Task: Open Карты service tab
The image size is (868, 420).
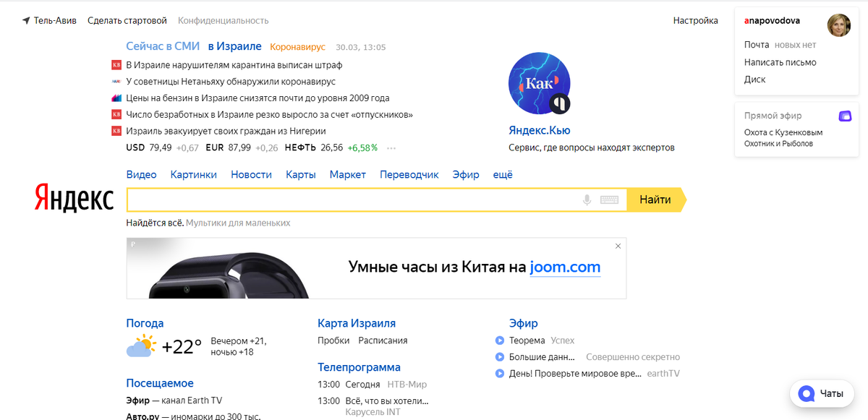Action: click(301, 174)
